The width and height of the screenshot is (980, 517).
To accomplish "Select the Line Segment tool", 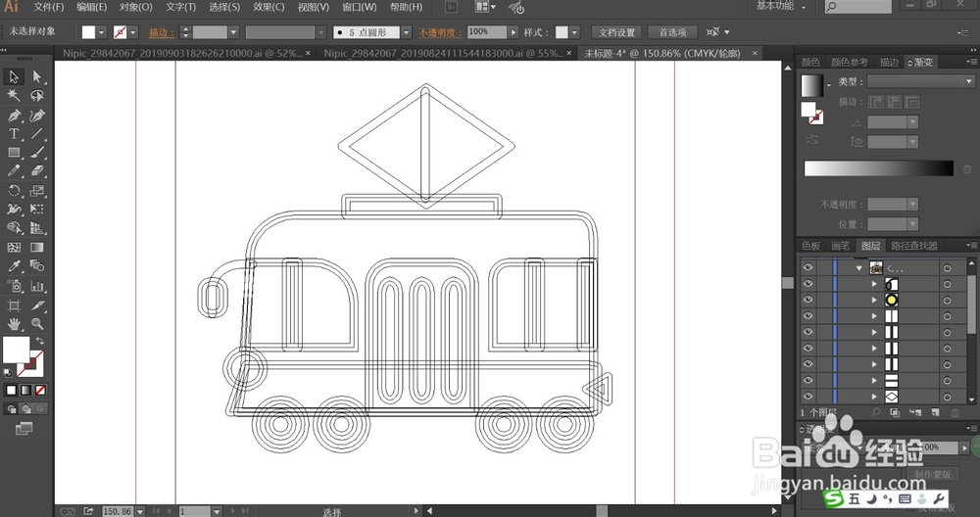I will point(37,133).
